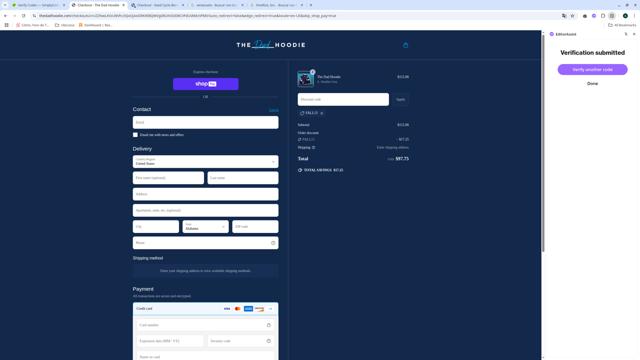Open the bookmarks folder in bookmarks bar
The width and height of the screenshot is (640, 360).
coord(64,25)
